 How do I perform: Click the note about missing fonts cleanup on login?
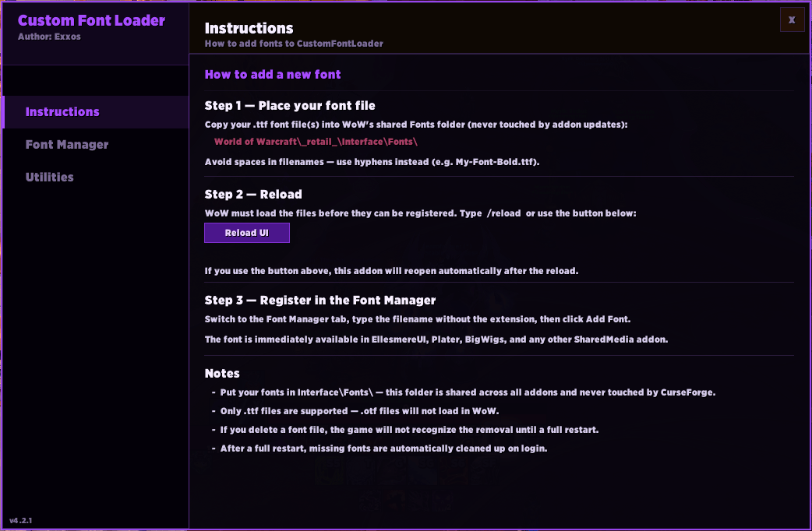pyautogui.click(x=383, y=448)
